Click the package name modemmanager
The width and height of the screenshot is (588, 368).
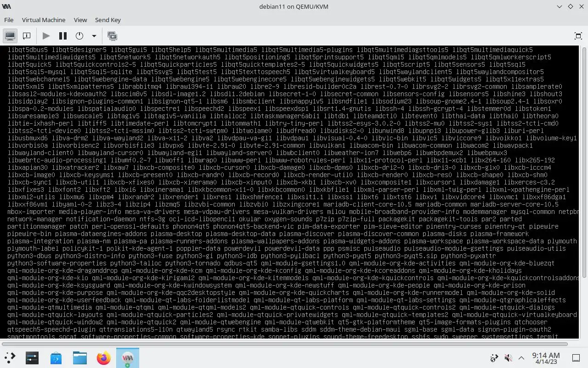[485, 212]
